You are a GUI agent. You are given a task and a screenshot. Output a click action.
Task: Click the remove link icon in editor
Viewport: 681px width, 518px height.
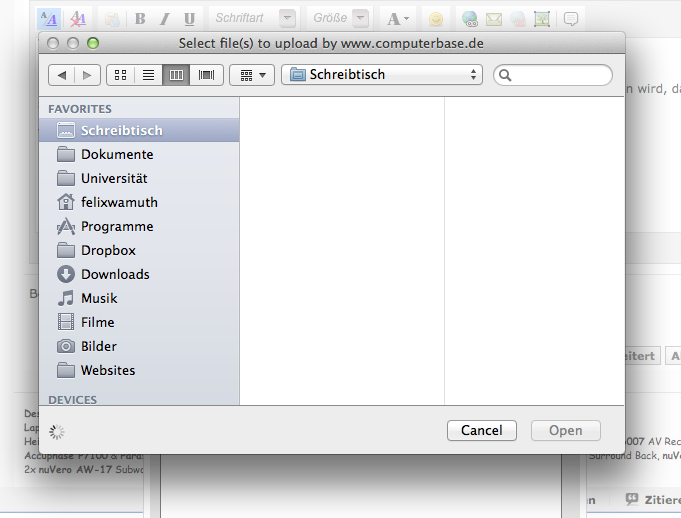[x=518, y=19]
